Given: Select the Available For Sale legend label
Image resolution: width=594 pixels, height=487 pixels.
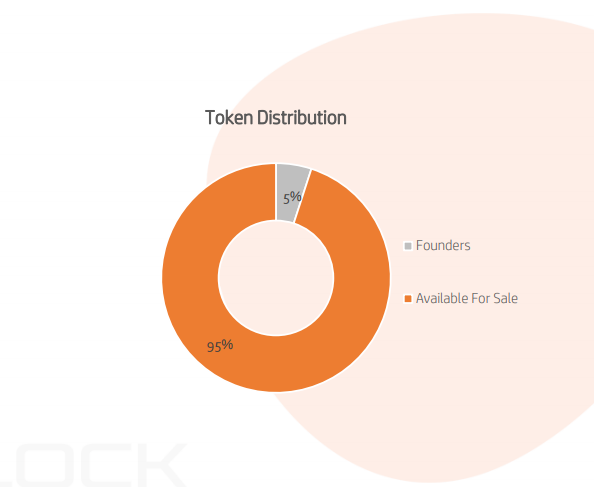Looking at the screenshot, I should click(x=467, y=298).
